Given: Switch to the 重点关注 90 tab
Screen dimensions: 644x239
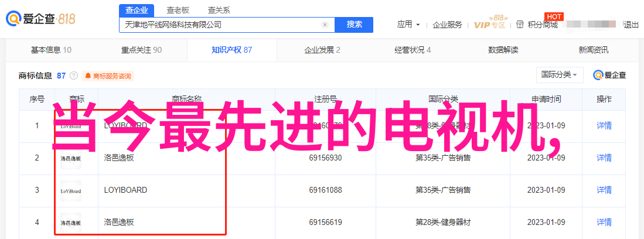Looking at the screenshot, I should (141, 50).
